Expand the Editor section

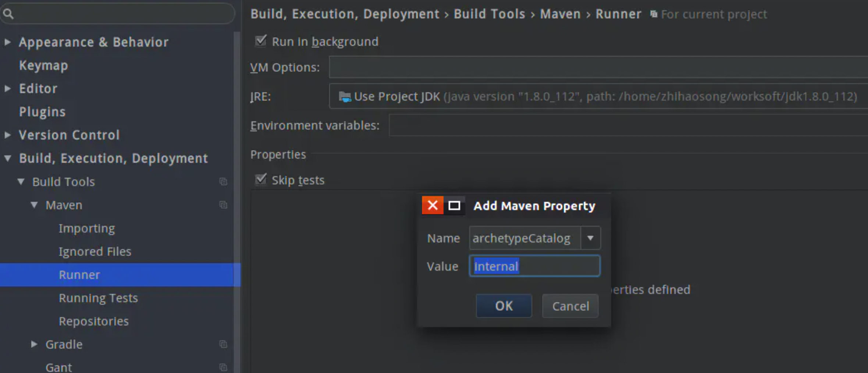coord(7,89)
